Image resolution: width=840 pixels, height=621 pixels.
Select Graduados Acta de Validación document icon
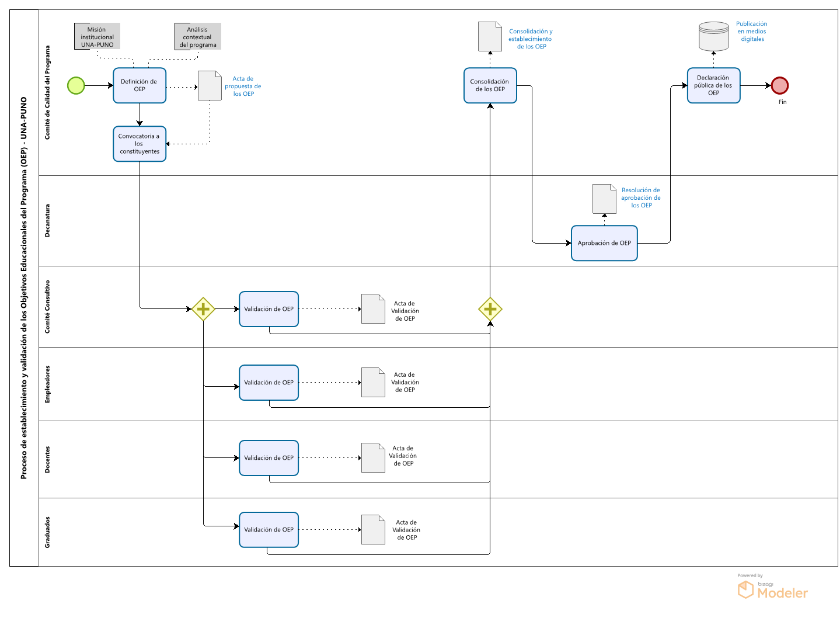click(x=373, y=529)
